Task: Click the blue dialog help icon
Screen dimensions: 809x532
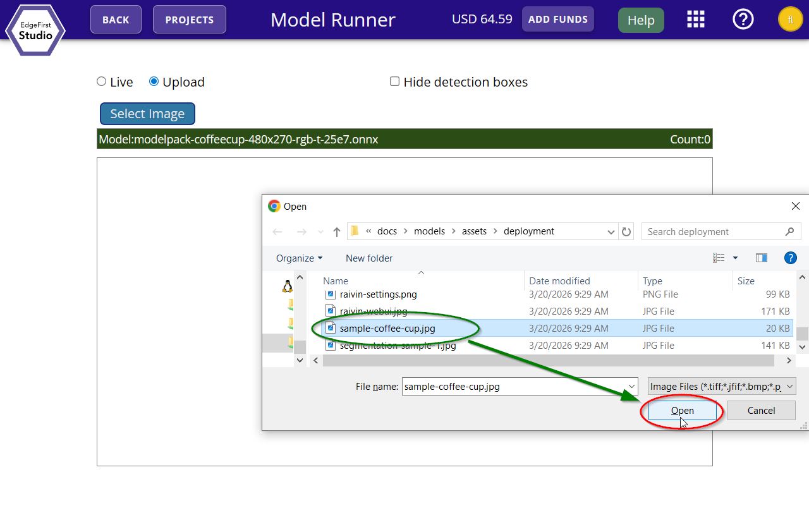Action: (790, 258)
